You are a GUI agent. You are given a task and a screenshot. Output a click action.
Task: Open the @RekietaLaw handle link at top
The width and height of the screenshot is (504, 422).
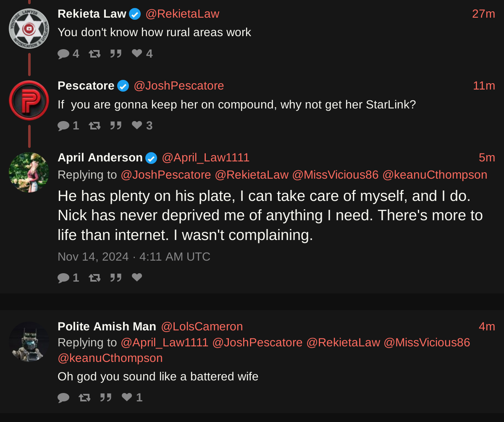pos(182,14)
